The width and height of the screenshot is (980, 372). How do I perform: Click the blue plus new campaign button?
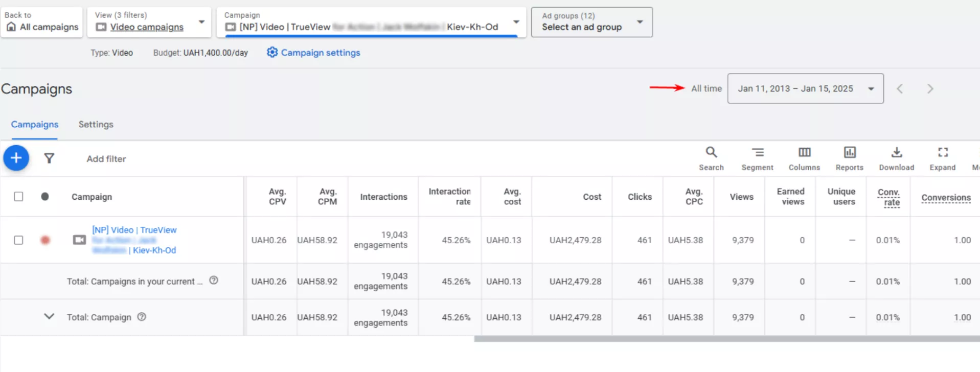click(x=16, y=158)
